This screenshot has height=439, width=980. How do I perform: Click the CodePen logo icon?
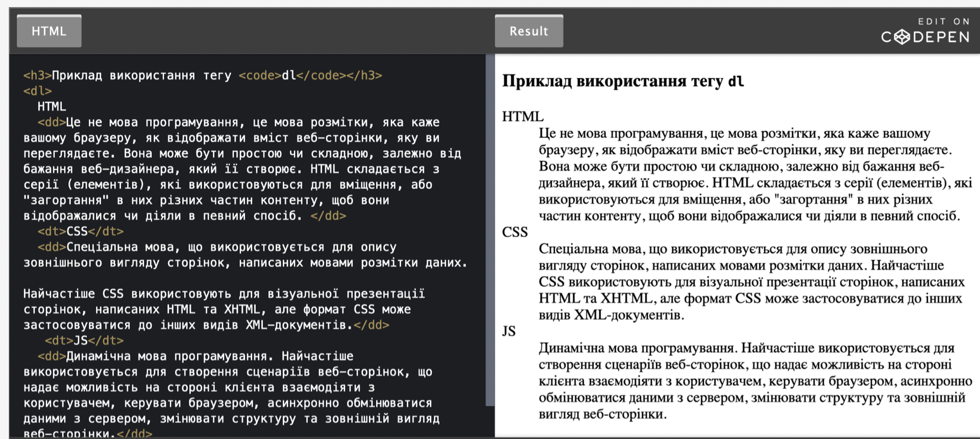click(x=902, y=37)
